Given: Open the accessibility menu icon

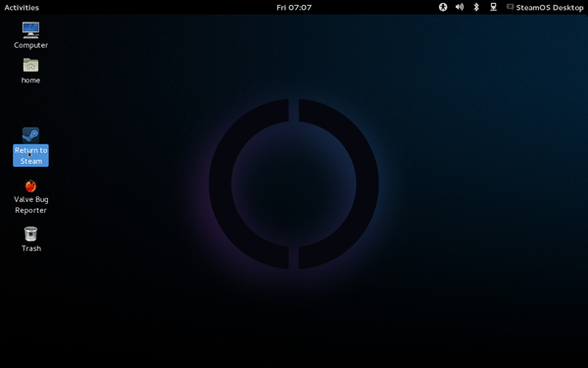Looking at the screenshot, I should tap(443, 7).
